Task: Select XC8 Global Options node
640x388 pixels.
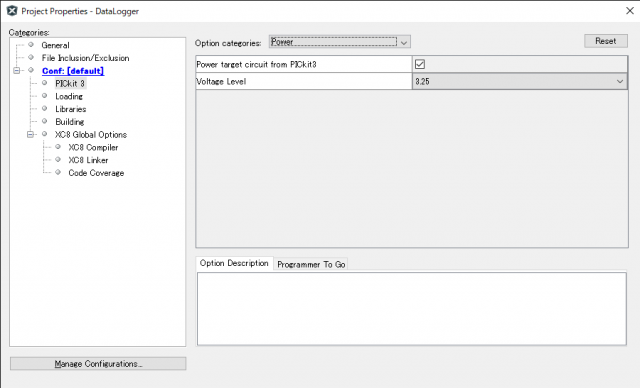Action: pyautogui.click(x=91, y=135)
